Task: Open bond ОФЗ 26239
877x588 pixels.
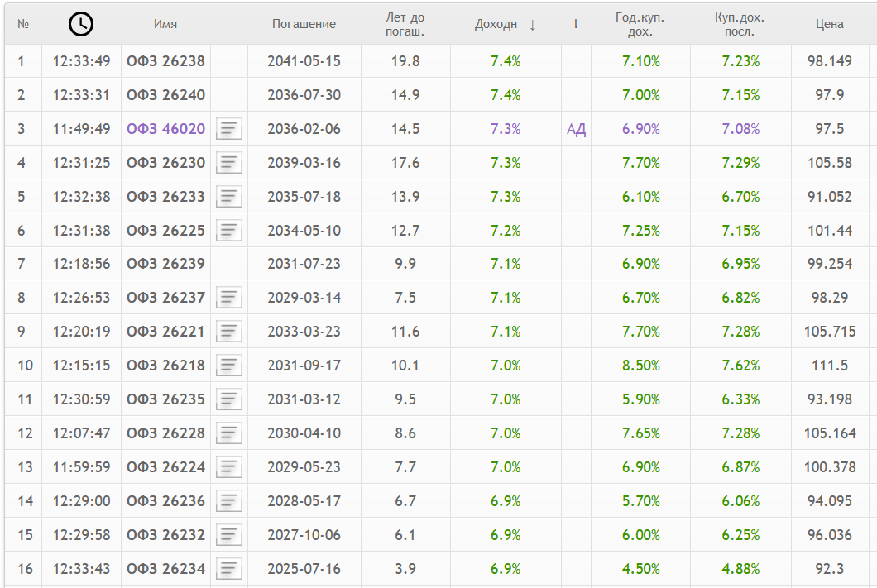Action: pyautogui.click(x=165, y=264)
